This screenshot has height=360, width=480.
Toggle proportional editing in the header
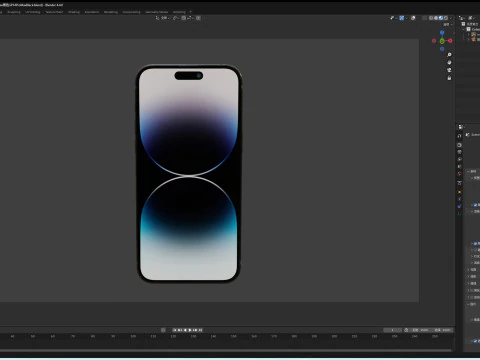[198, 18]
